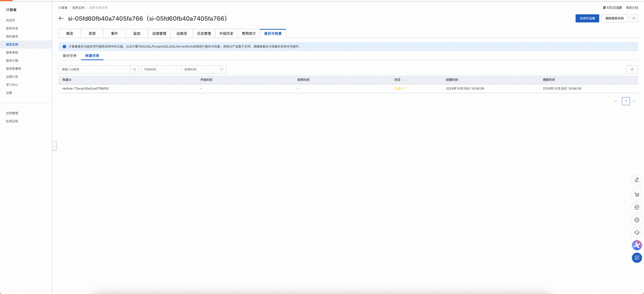Switch to the 备份任务 sub-tab
The width and height of the screenshot is (644, 294).
70,56
